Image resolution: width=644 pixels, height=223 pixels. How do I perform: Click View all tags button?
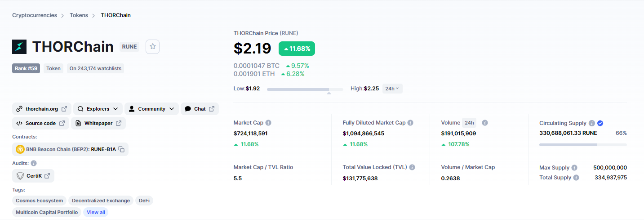point(96,212)
